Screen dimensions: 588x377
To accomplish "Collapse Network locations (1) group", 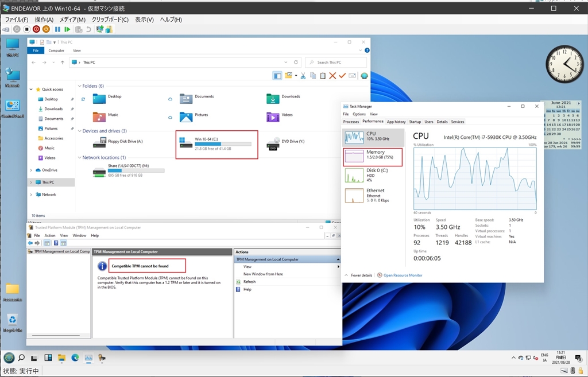I will coord(79,157).
